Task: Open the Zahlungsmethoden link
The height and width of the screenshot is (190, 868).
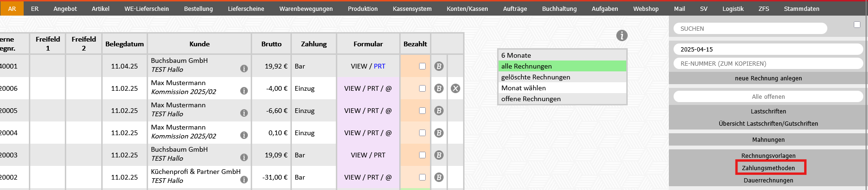Action: tap(768, 168)
